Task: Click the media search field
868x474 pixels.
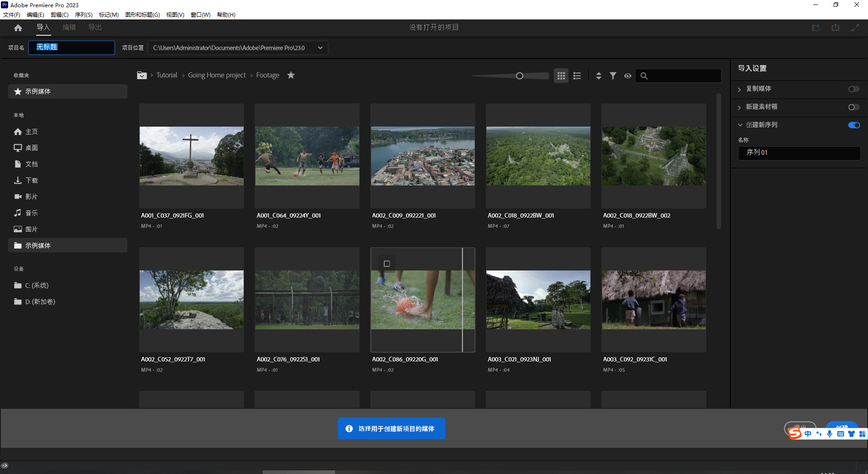Action: tap(678, 76)
